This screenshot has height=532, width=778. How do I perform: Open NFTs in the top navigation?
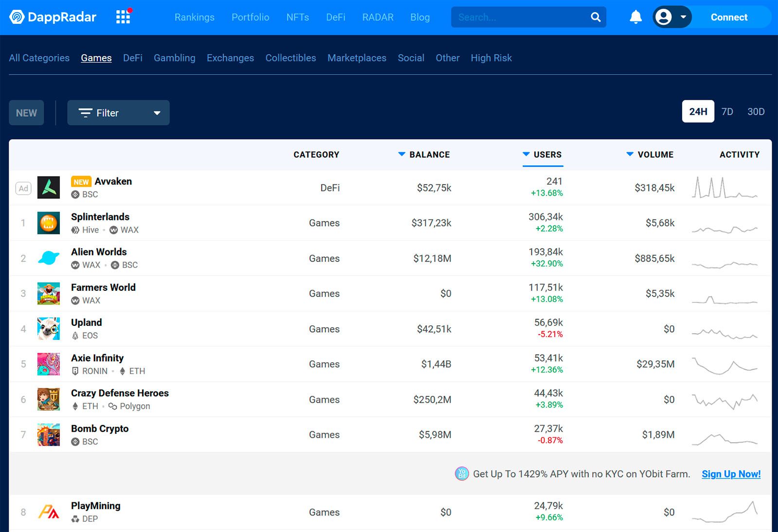298,17
